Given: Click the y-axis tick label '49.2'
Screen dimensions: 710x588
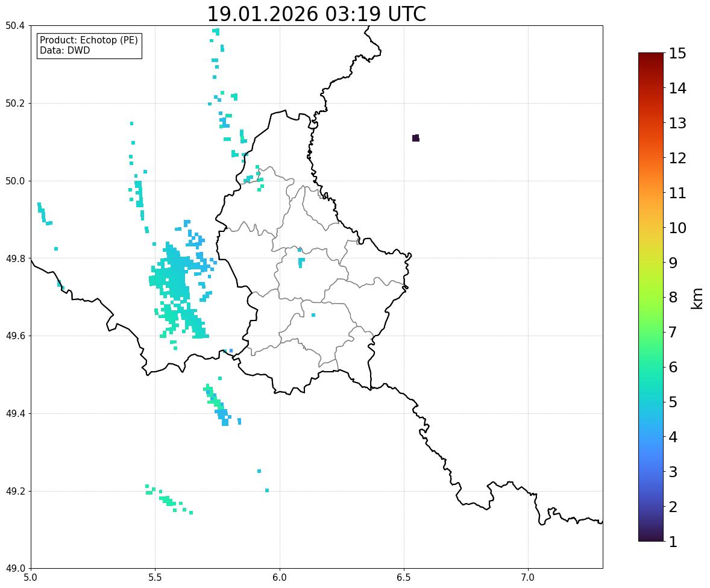Looking at the screenshot, I should [15, 491].
